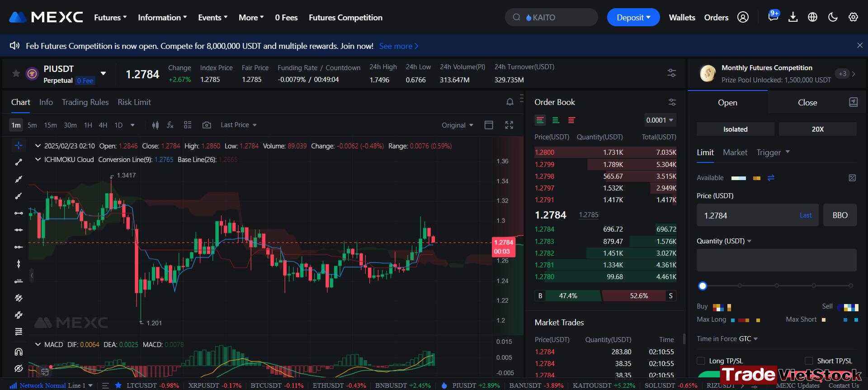Screen dimensions: 868x390
Task: Switch to the Info tab
Action: 46,102
